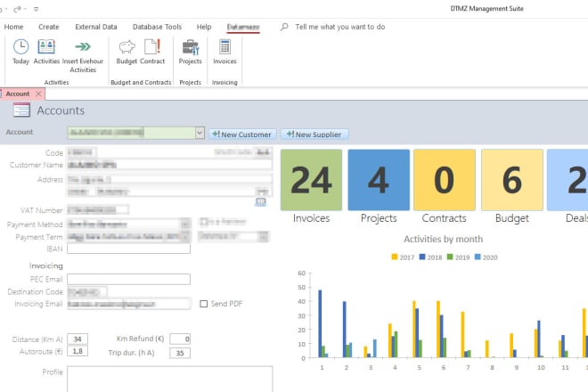Image resolution: width=588 pixels, height=392 pixels.
Task: Open the Contracts tile showing 0
Action: 445,180
